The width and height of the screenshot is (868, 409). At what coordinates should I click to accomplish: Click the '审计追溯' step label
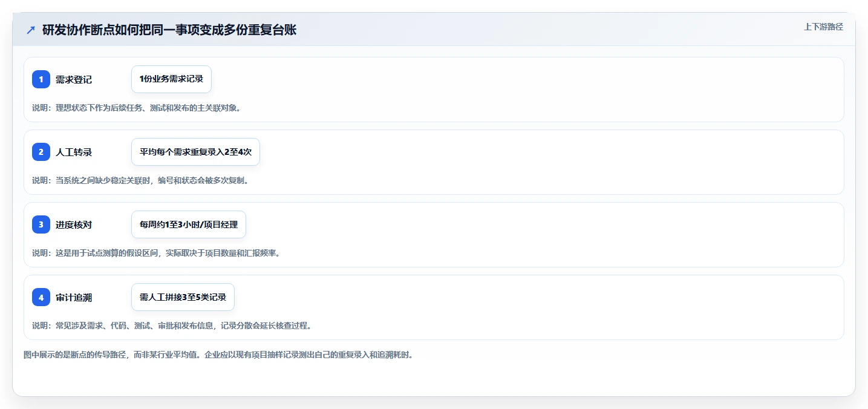point(74,297)
